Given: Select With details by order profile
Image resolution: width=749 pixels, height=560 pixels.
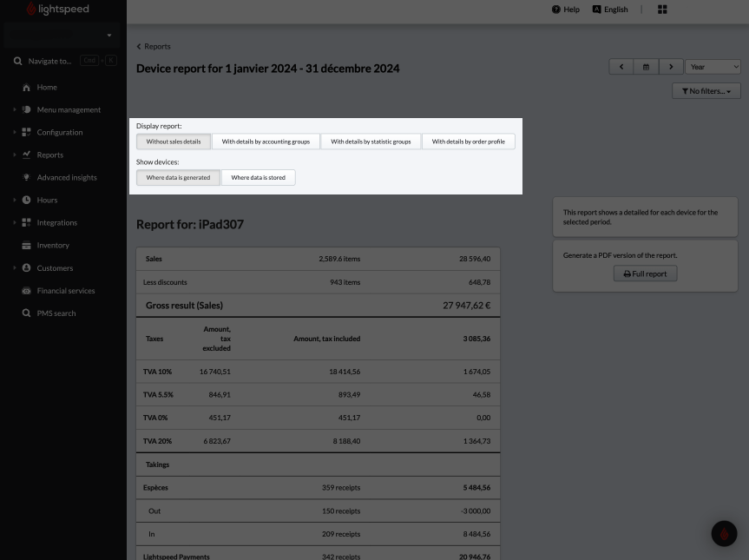Looking at the screenshot, I should [x=468, y=142].
